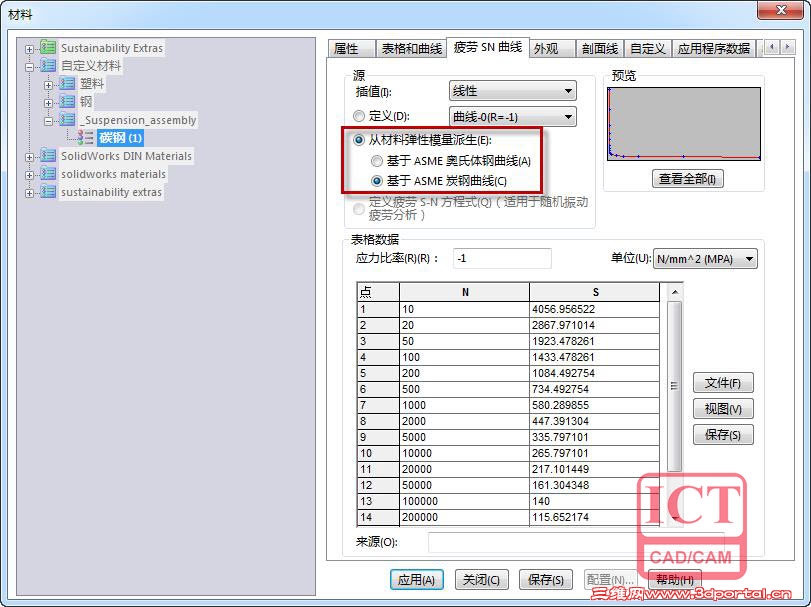The height and width of the screenshot is (607, 811).
Task: Click the 塑料 category folder icon
Action: pos(67,84)
